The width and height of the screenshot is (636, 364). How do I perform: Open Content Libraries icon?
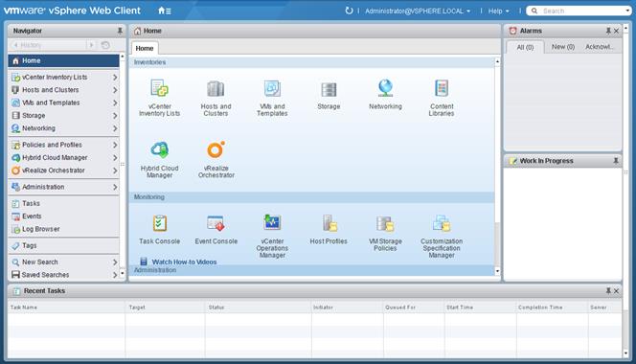[442, 88]
